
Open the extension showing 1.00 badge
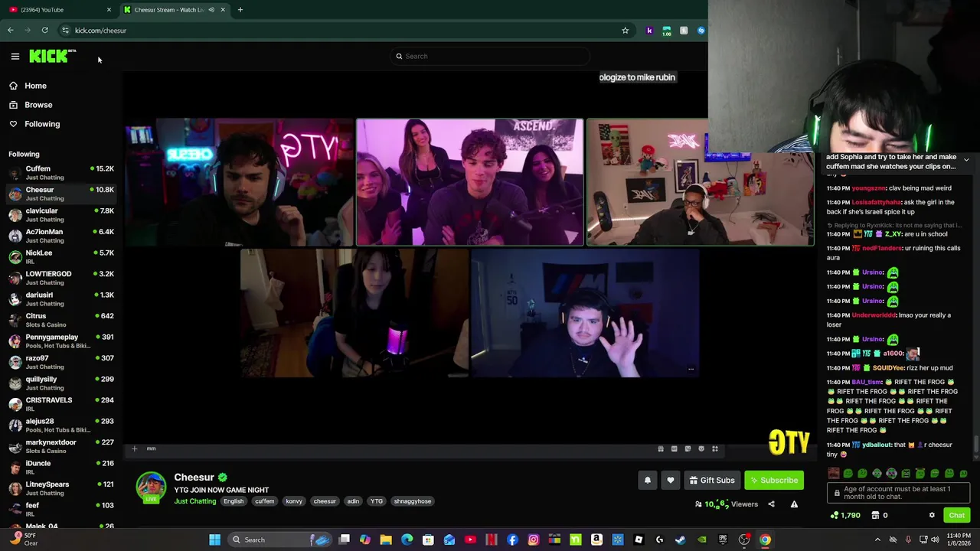pos(667,31)
